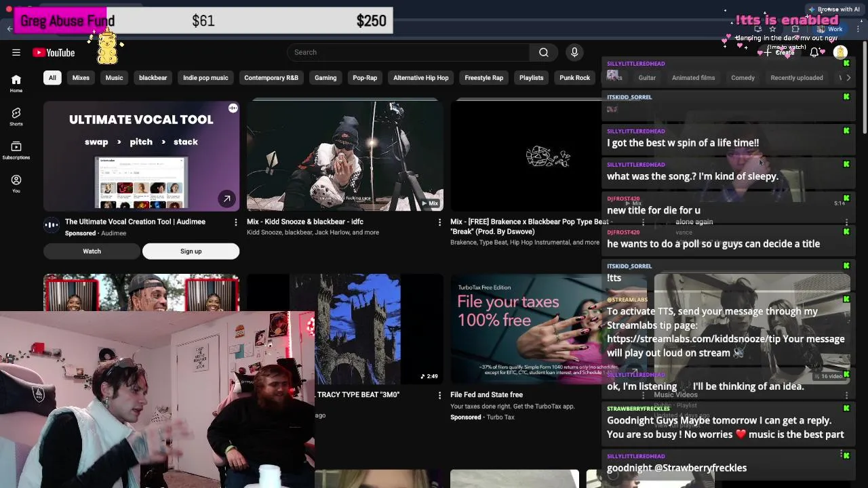Select the Guitar filter chip
The width and height of the screenshot is (868, 488).
pos(647,78)
